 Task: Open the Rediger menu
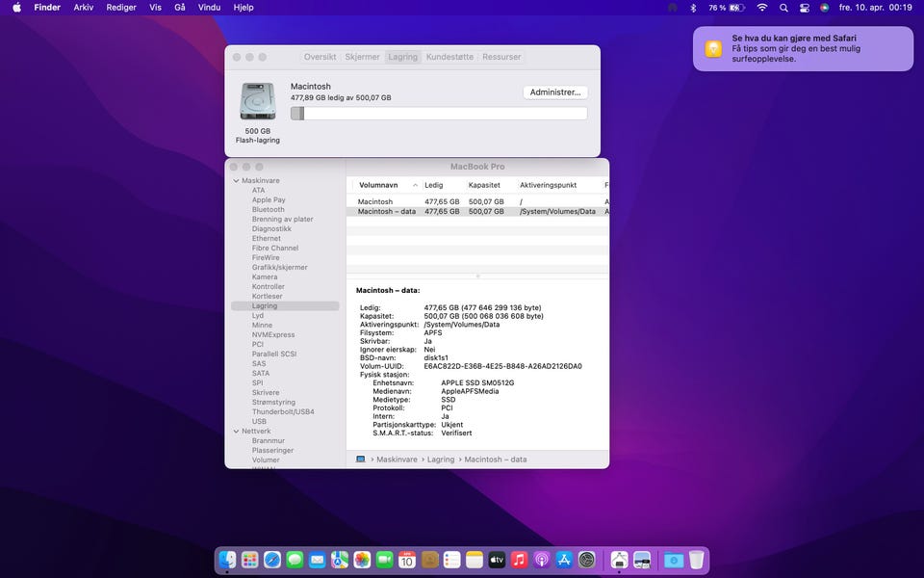[x=121, y=8]
